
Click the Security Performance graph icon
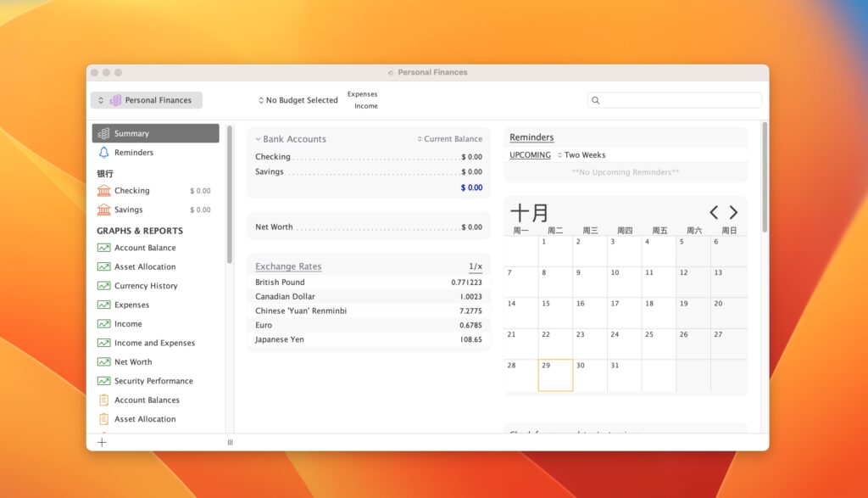(104, 381)
